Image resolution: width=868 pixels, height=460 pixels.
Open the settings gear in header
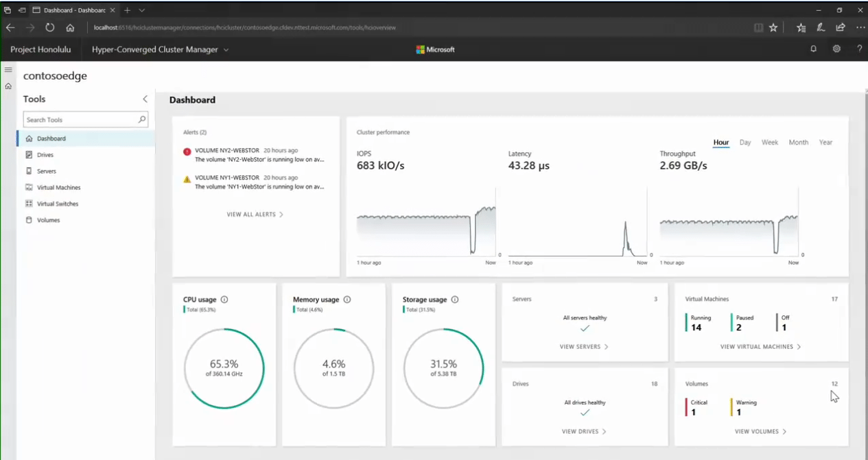tap(836, 49)
